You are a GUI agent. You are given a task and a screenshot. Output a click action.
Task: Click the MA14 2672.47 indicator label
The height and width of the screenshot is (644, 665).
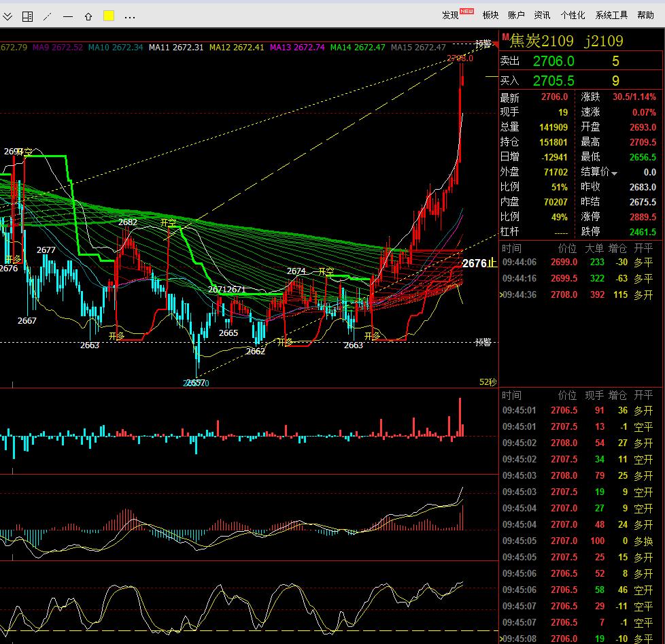pos(358,48)
